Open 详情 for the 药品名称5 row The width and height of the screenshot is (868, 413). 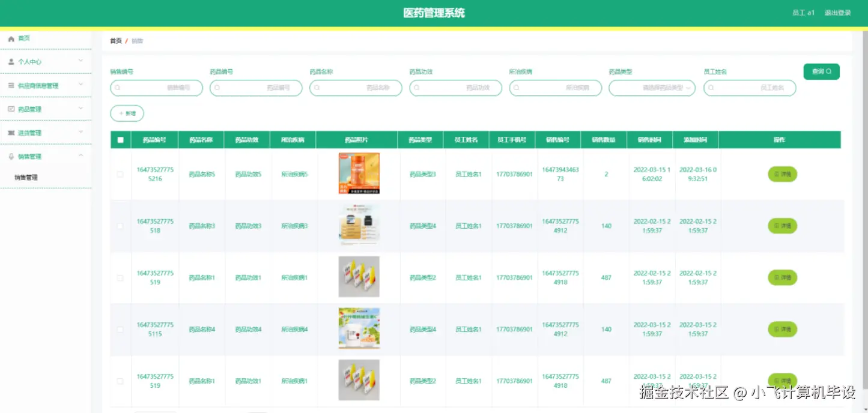782,174
